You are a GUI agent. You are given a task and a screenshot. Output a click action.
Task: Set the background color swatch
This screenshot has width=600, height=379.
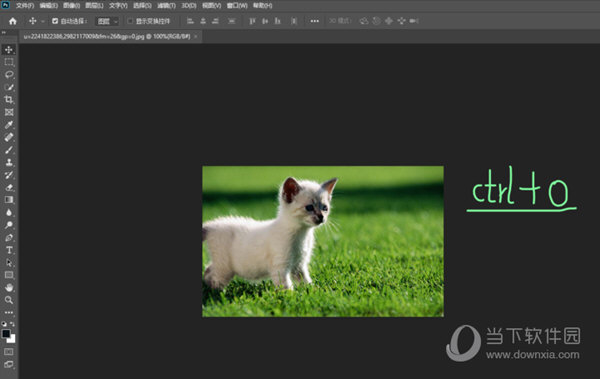12,340
